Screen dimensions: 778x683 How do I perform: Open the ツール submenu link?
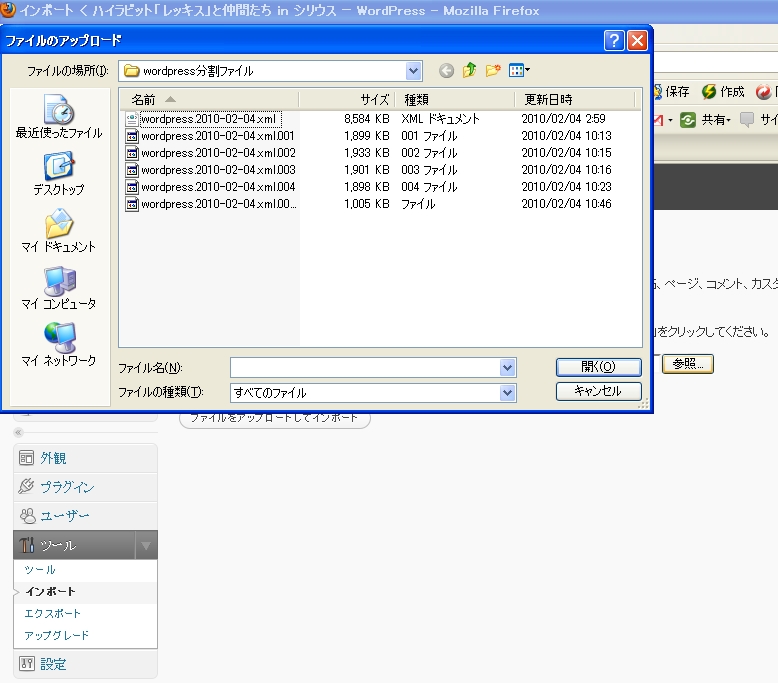tap(40, 569)
